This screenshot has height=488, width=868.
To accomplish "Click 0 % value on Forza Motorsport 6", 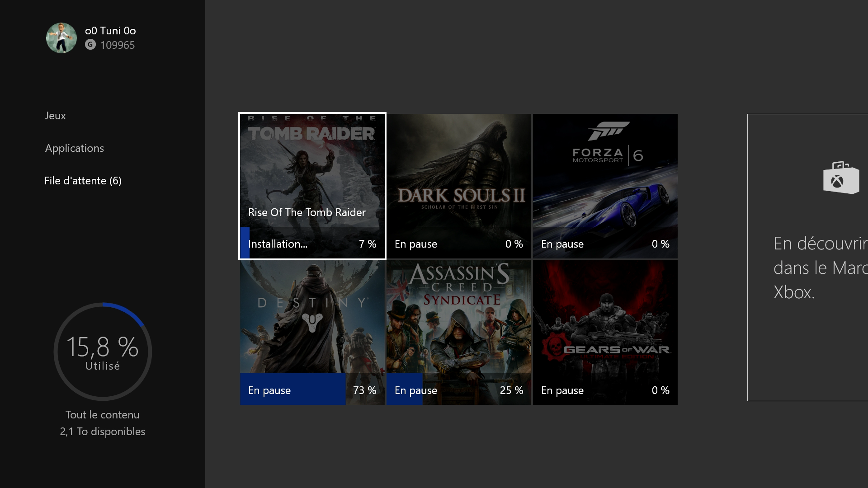I will pos(660,244).
